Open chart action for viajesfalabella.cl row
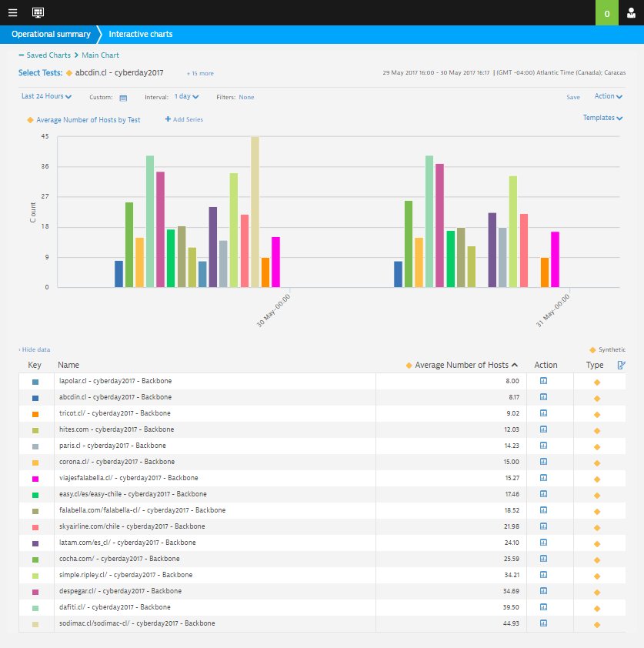This screenshot has height=648, width=644. pyautogui.click(x=544, y=477)
